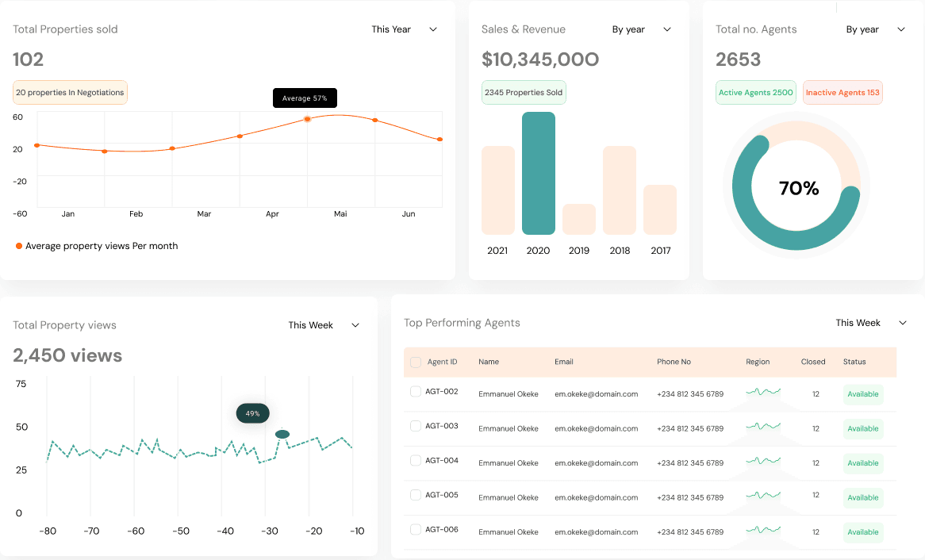Click the $10,345,000 revenue figure

click(x=540, y=59)
